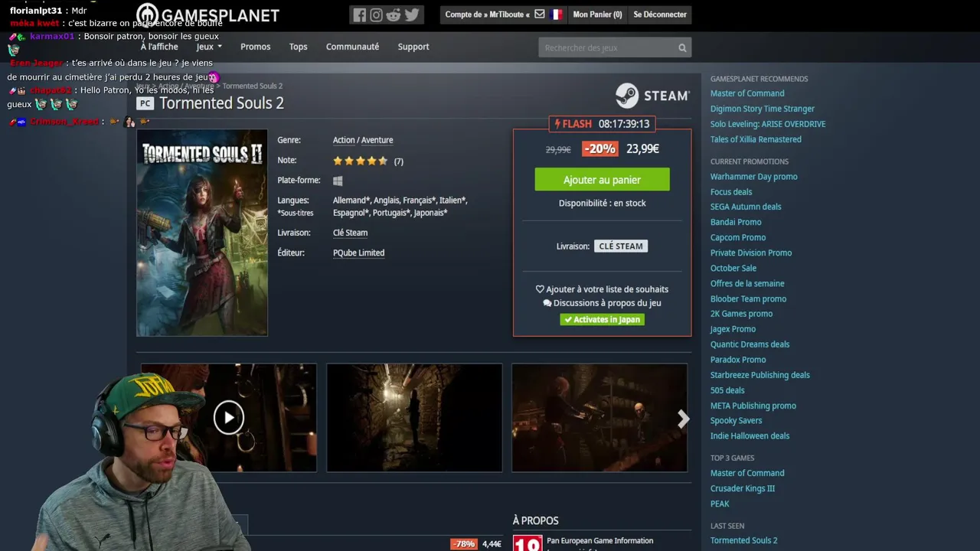
Task: Open Gamesplanet Facebook page icon
Action: pos(360,15)
